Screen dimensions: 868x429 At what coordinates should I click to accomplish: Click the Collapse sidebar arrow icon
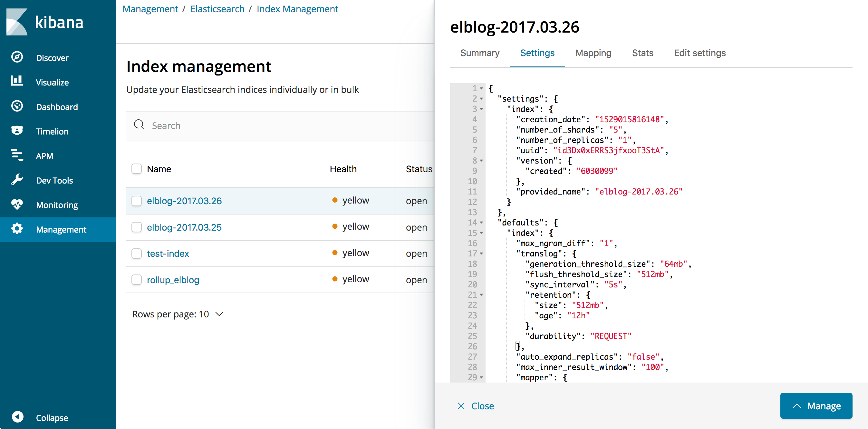coord(17,417)
